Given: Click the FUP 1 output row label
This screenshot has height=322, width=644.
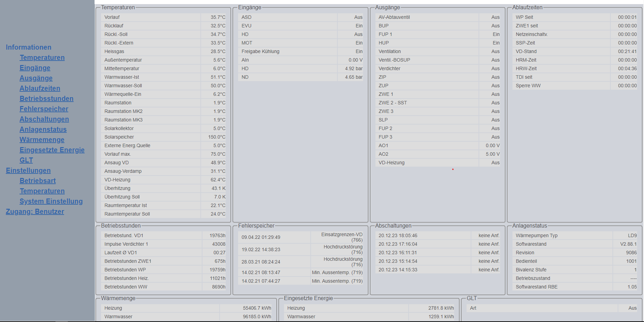Looking at the screenshot, I should pos(385,34).
